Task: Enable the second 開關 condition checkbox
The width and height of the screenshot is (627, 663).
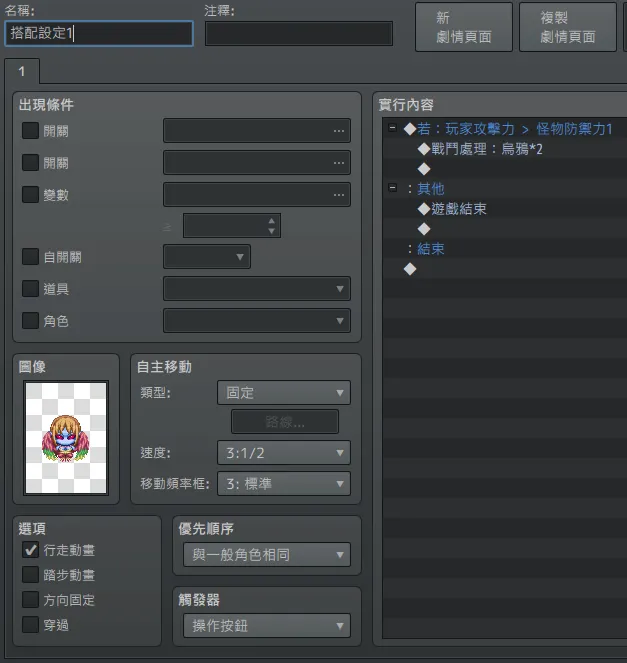Action: coord(30,163)
